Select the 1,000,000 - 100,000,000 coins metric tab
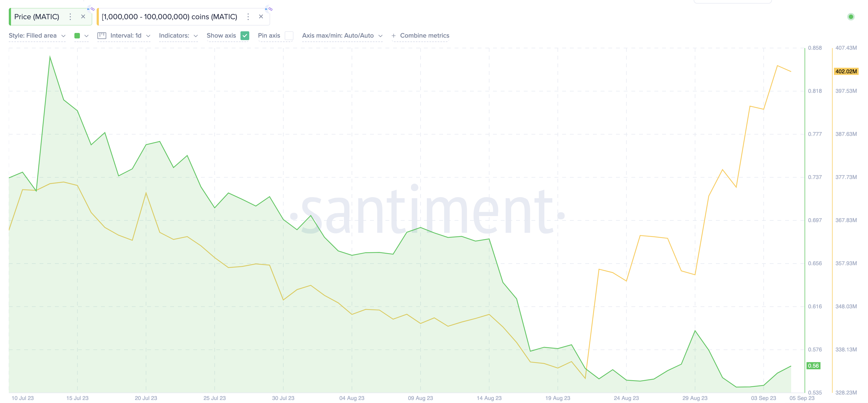Screen dimensions: 868x403 pos(169,17)
